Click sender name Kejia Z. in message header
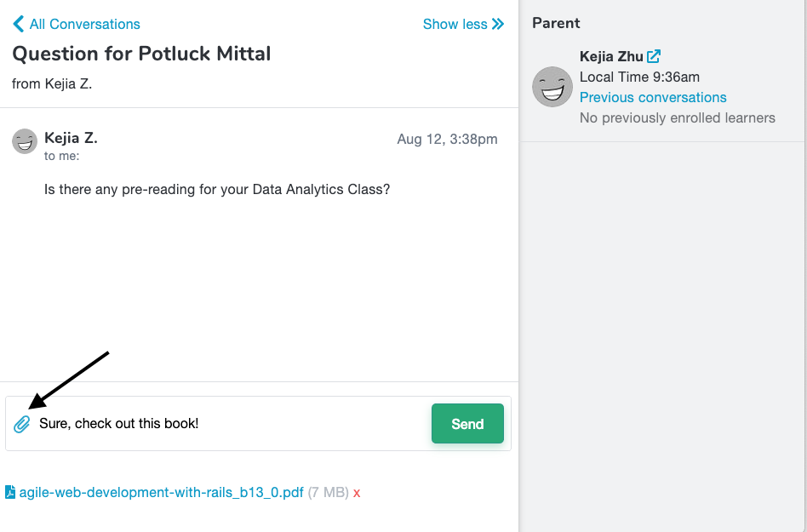The image size is (807, 532). point(71,138)
